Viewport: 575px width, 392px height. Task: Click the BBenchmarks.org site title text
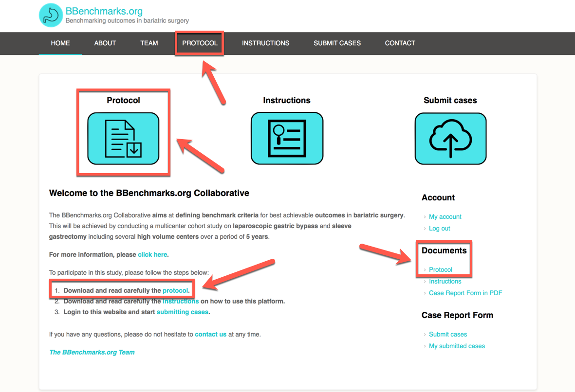104,11
